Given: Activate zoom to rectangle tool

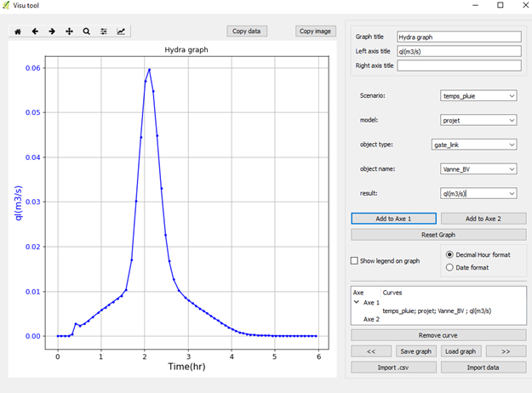Looking at the screenshot, I should pyautogui.click(x=87, y=31).
